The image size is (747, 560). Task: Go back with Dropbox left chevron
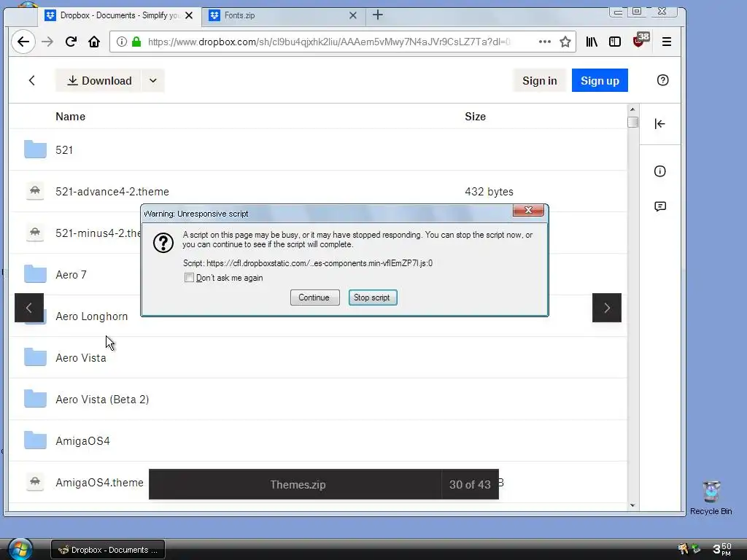pos(32,80)
